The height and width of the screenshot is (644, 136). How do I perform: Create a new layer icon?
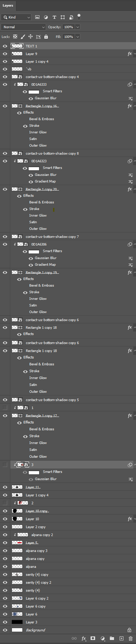[x=121, y=638]
